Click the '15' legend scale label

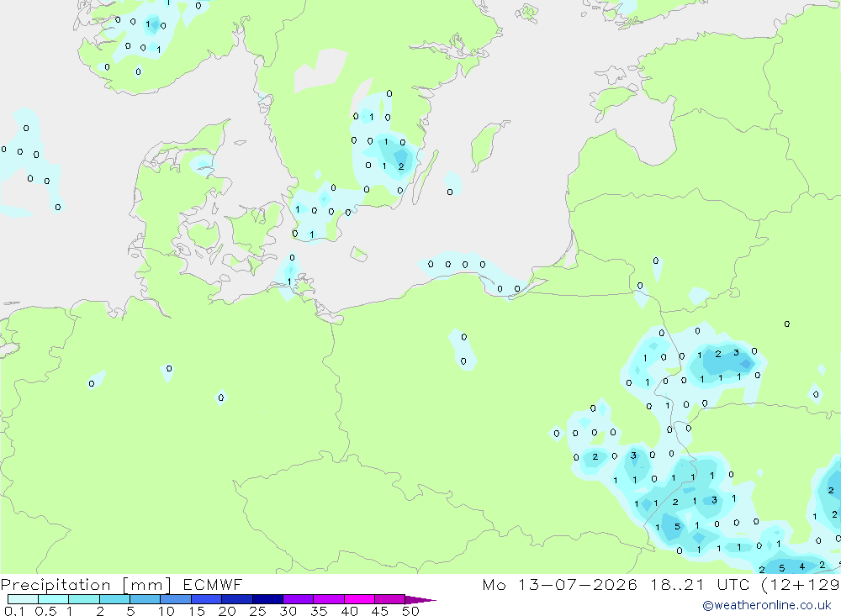tap(197, 611)
